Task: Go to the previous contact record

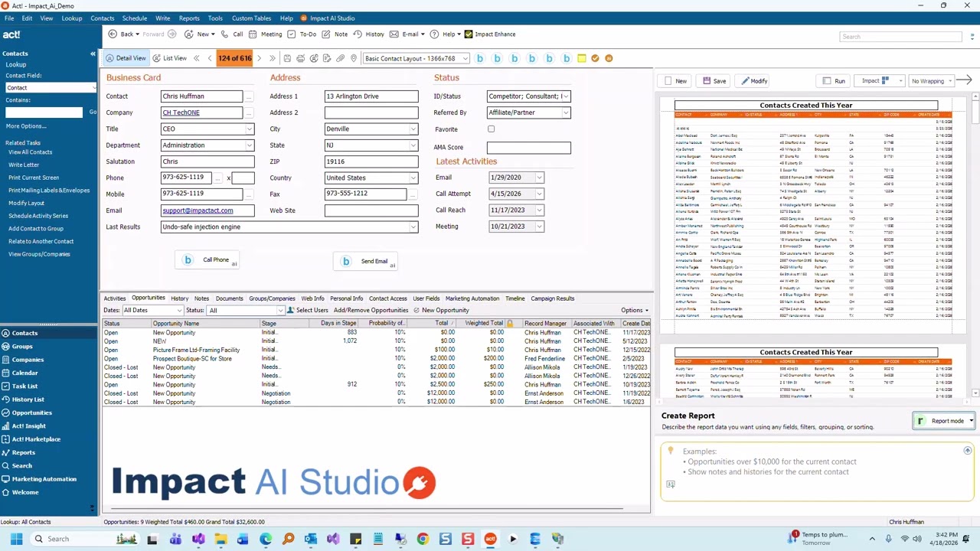Action: click(x=210, y=58)
